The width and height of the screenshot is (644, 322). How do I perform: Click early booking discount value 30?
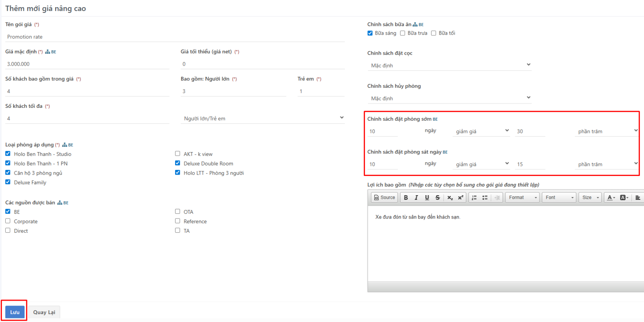pyautogui.click(x=530, y=132)
